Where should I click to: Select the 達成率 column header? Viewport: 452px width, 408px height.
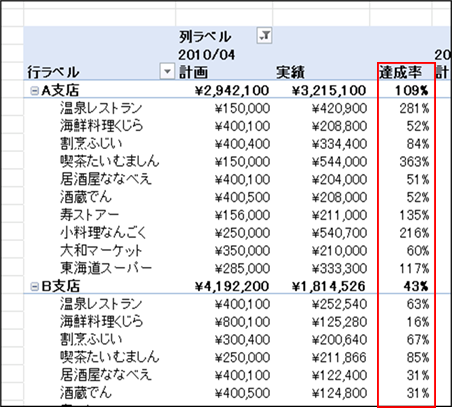click(400, 72)
